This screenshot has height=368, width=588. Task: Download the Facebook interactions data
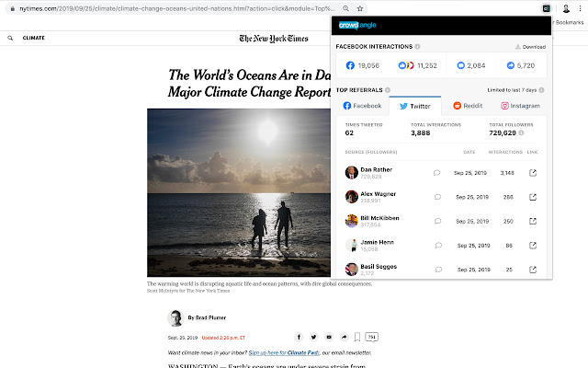click(529, 47)
